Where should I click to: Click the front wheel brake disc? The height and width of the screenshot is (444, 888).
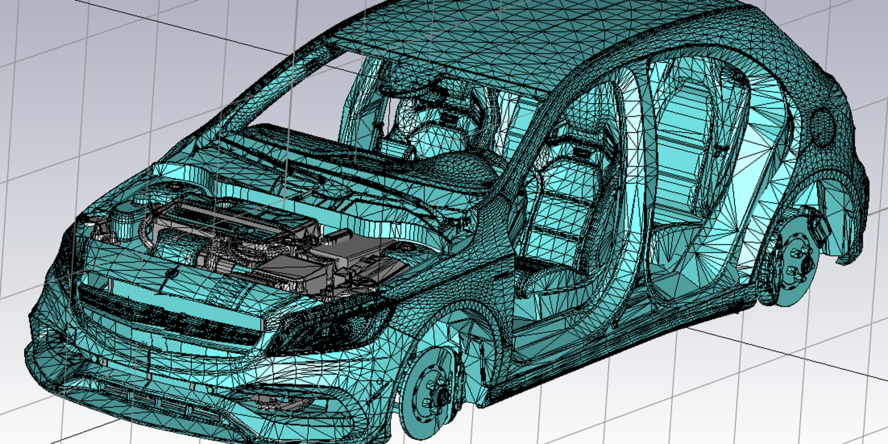click(433, 388)
